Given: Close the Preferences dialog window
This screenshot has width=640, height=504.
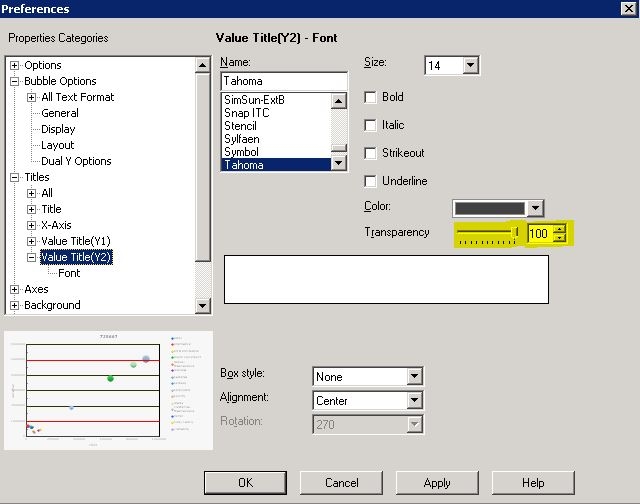Looking at the screenshot, I should pyautogui.click(x=627, y=9).
